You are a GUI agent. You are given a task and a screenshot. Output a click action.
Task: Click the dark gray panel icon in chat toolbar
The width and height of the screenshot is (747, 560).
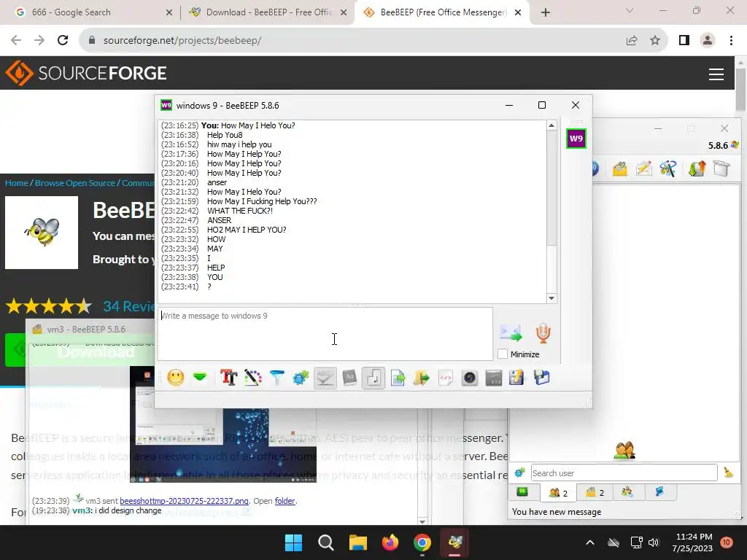(494, 378)
